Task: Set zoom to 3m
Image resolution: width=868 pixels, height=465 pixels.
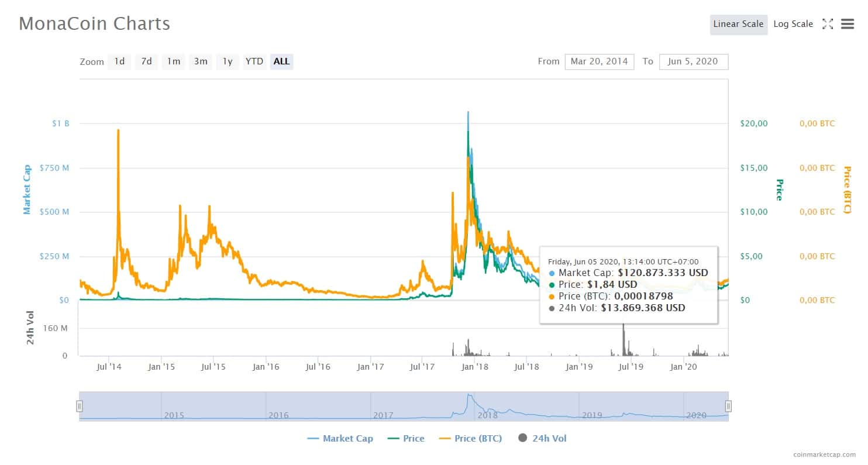Action: tap(201, 61)
